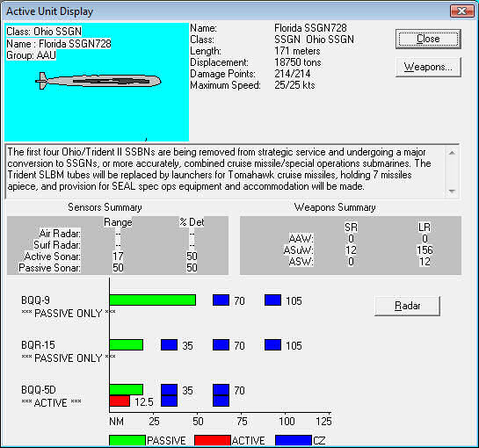Click the '171 meters' length value
This screenshot has height=448, width=479.
297,51
